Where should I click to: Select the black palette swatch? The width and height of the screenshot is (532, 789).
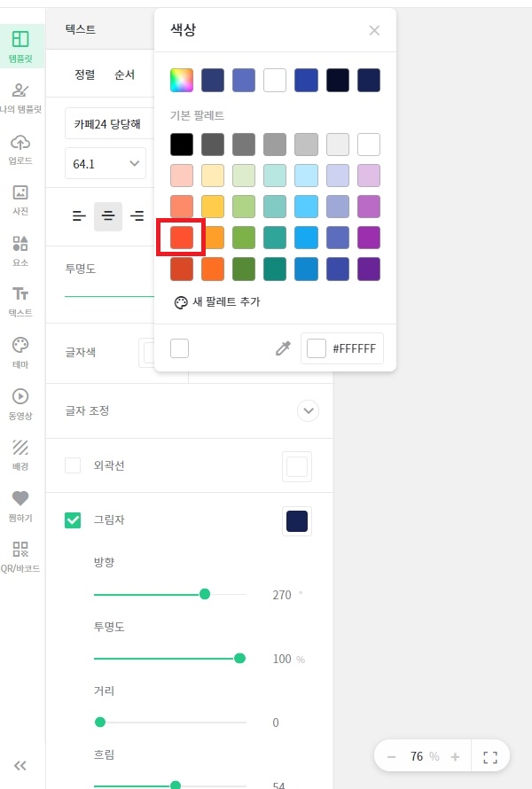coord(182,145)
